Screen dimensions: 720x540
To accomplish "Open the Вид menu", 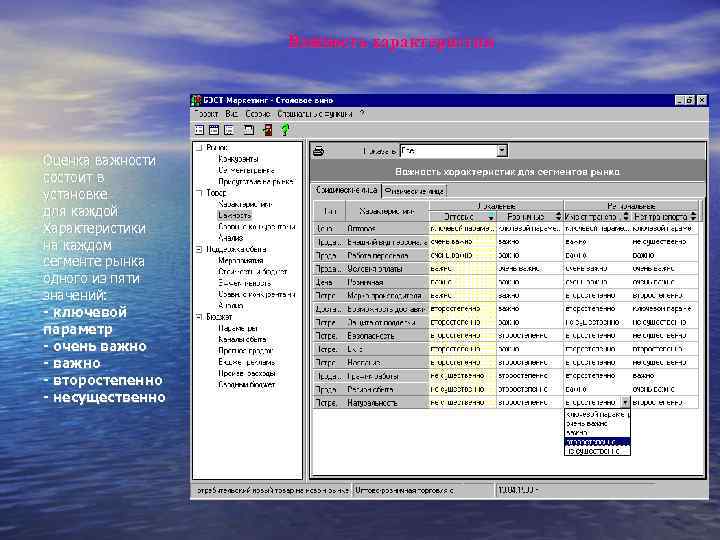I will [x=231, y=114].
